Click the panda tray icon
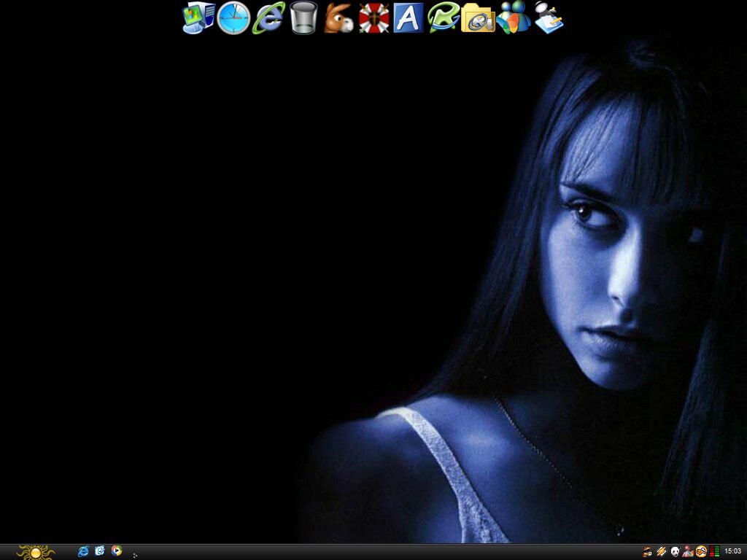 [675, 552]
